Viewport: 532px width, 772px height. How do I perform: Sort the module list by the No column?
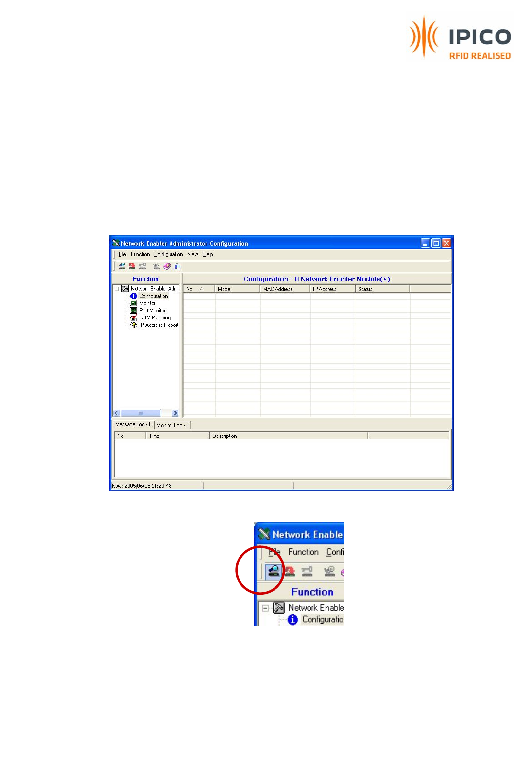(x=199, y=289)
